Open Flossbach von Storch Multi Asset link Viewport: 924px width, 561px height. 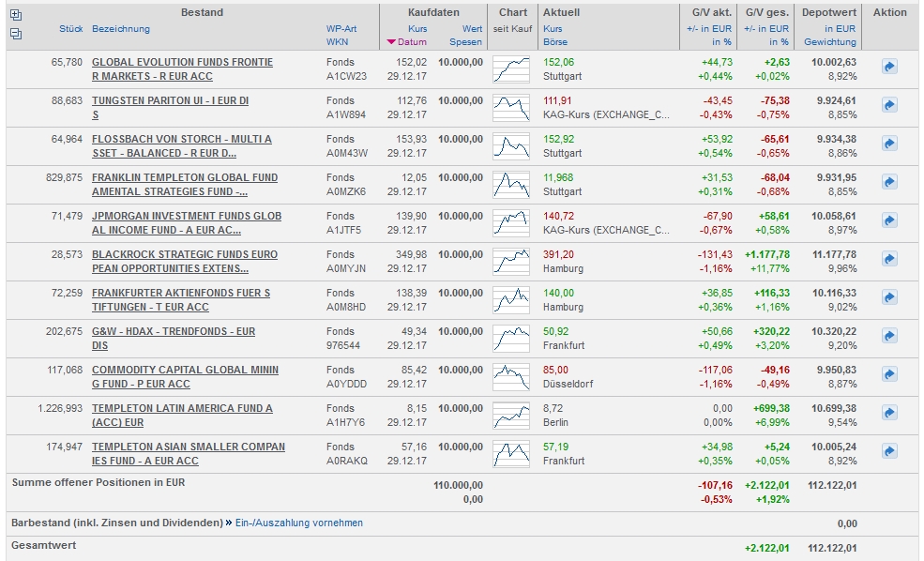[181, 146]
